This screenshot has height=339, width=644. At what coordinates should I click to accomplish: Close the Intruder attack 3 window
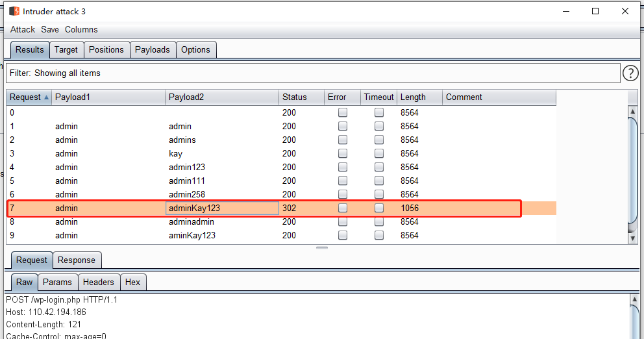tap(625, 11)
